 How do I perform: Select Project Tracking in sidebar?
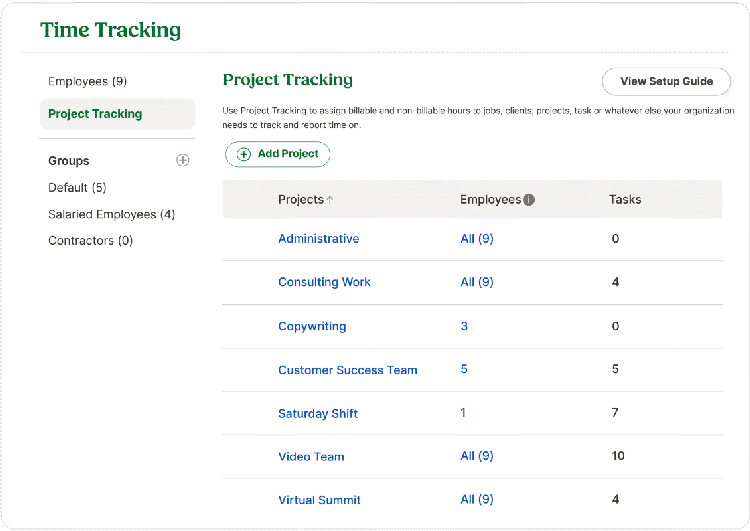(95, 114)
